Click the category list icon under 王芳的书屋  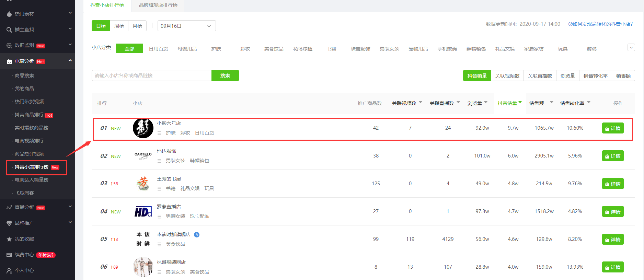159,189
